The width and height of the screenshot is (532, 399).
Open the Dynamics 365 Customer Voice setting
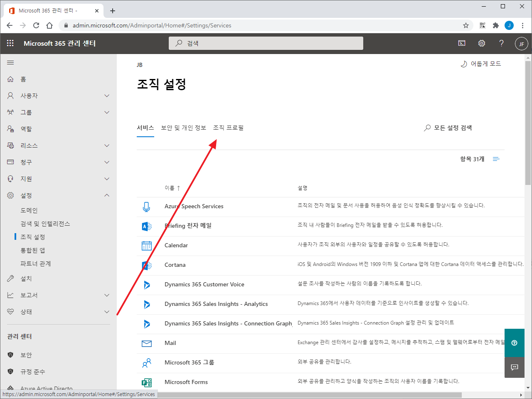coord(204,285)
